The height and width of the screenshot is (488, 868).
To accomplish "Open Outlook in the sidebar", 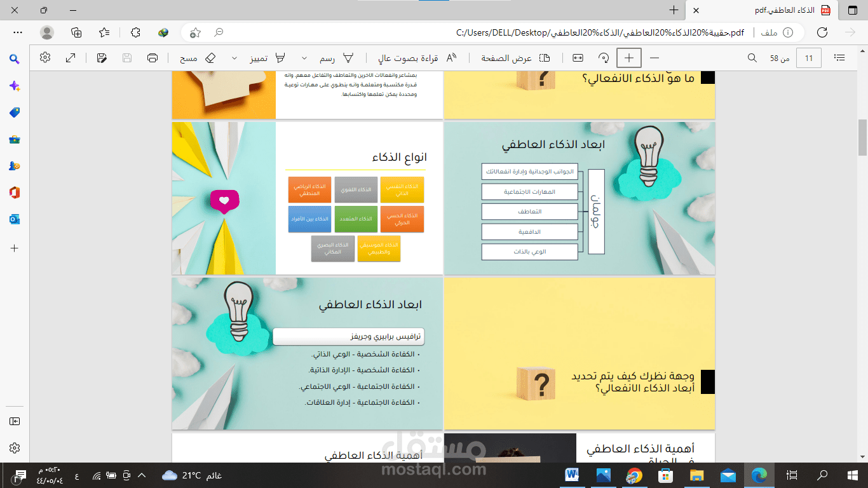I will tap(15, 219).
